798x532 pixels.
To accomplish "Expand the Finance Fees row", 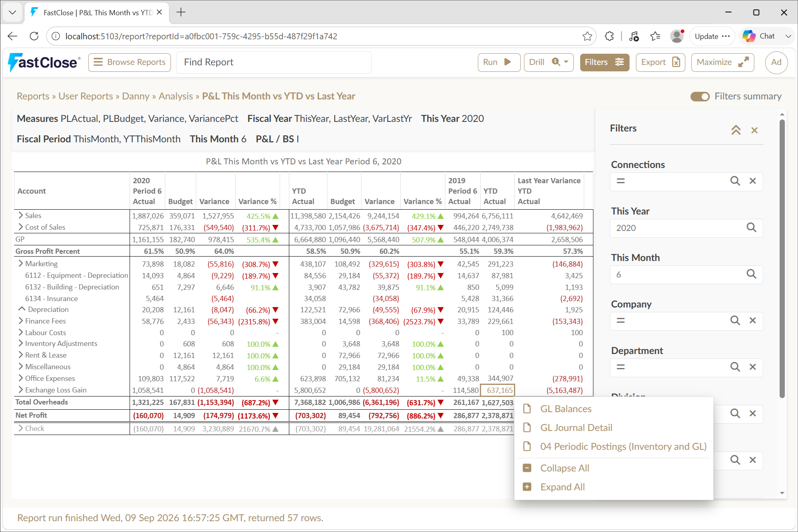I will pos(20,321).
